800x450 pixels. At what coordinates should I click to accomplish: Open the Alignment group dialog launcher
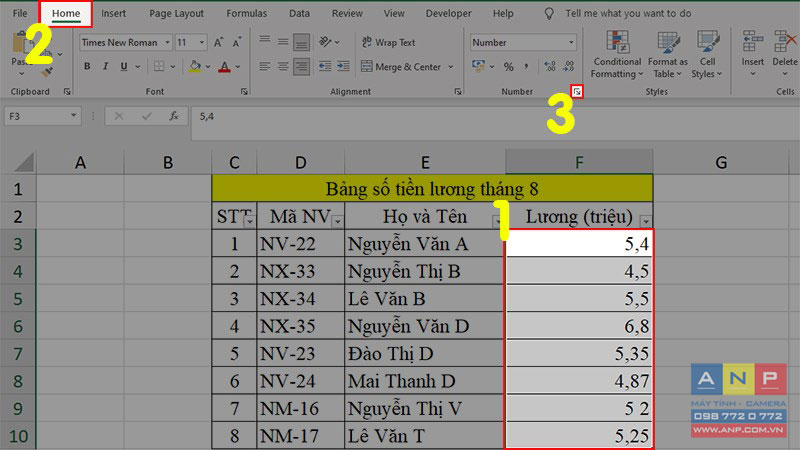click(x=458, y=91)
